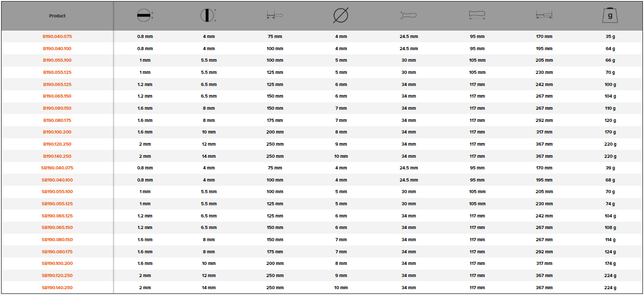Image resolution: width=644 pixels, height=295 pixels.
Task: Open product B190.040.075
Action: click(x=57, y=36)
